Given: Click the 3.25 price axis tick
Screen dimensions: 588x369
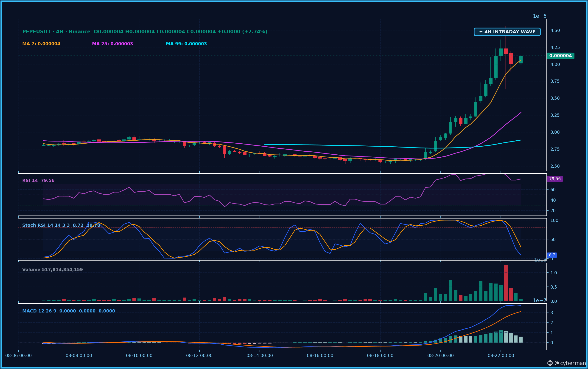Looking at the screenshot, I should pos(555,115).
